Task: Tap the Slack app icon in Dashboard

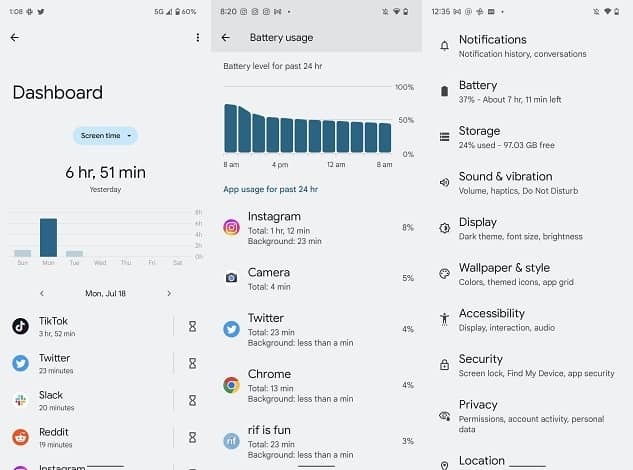Action: pyautogui.click(x=20, y=400)
